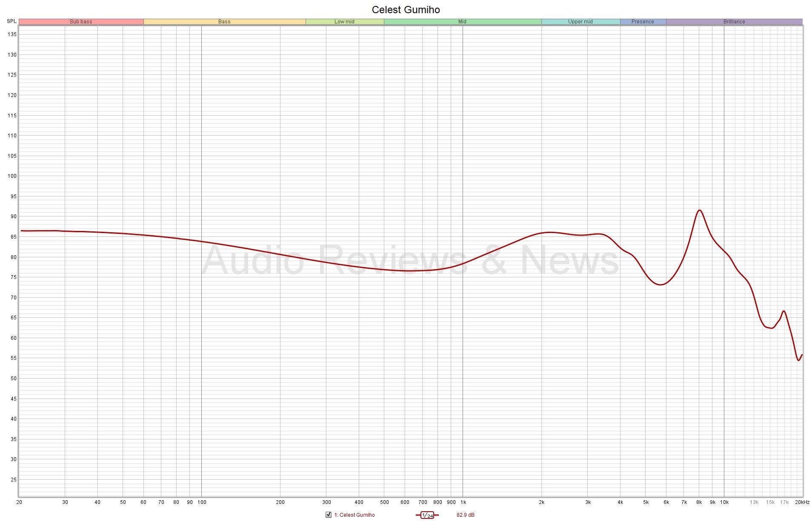Screen dimensions: 812x521
Task: Click the 100 Hz axis tick label
Action: (202, 502)
